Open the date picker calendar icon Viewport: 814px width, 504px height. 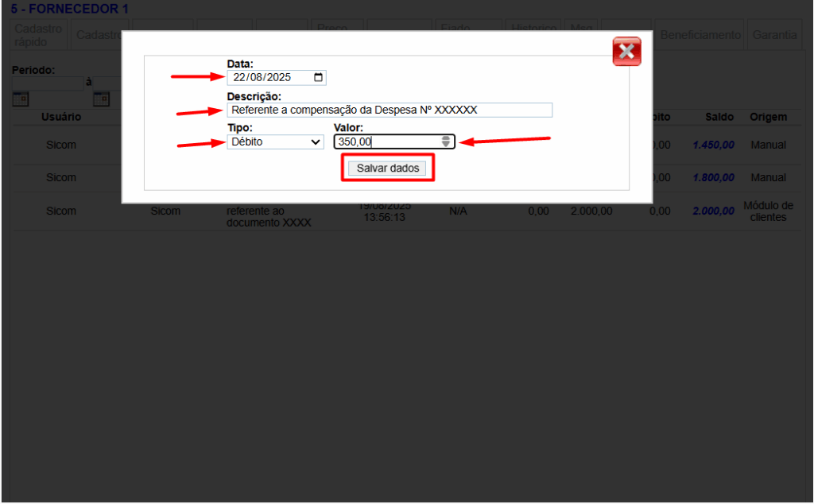tap(319, 78)
